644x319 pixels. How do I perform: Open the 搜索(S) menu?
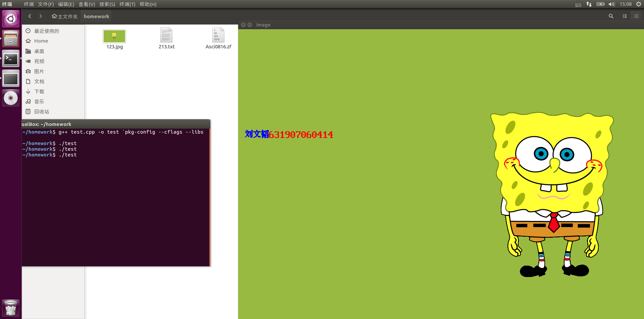coord(107,4)
